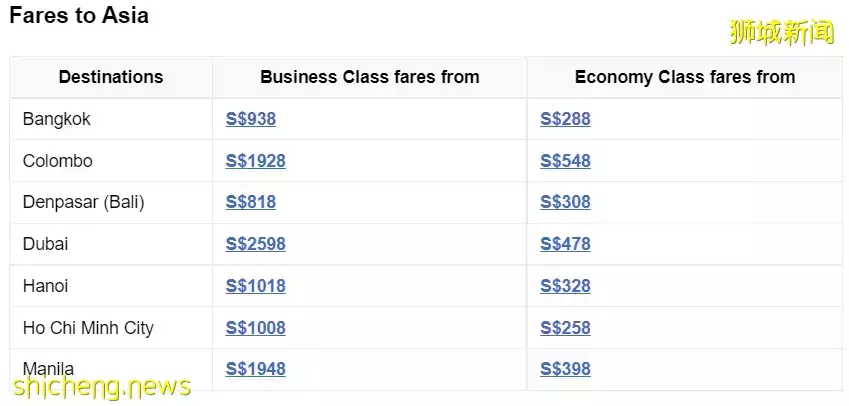Screen dimensions: 849x406
Task: Open Dubai Business Class fare S$2598
Action: (255, 244)
